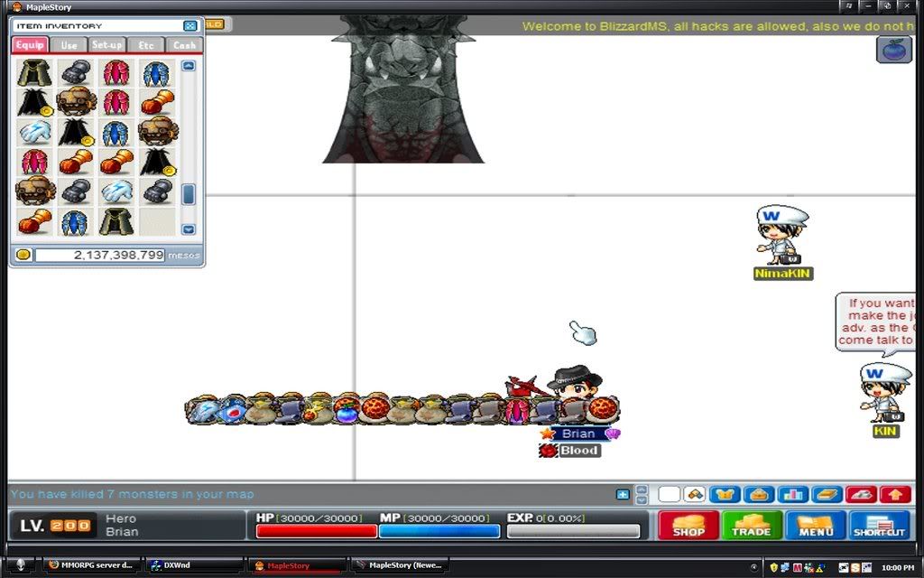Switch to the Cash inventory tab
Screen dimensions: 924x578
184,45
